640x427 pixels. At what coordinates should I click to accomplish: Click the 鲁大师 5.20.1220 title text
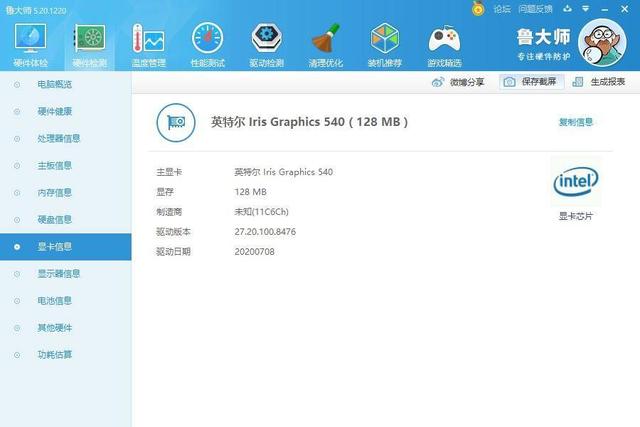[36, 10]
